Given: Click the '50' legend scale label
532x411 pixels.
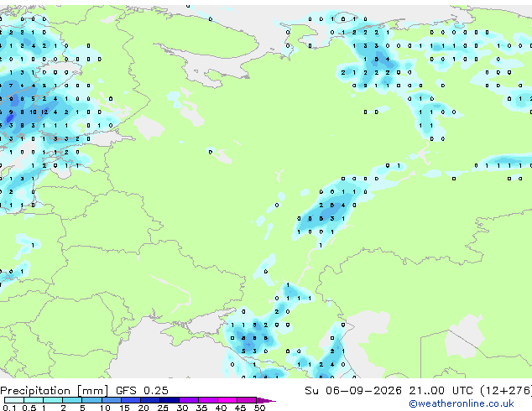Looking at the screenshot, I should [x=259, y=408].
